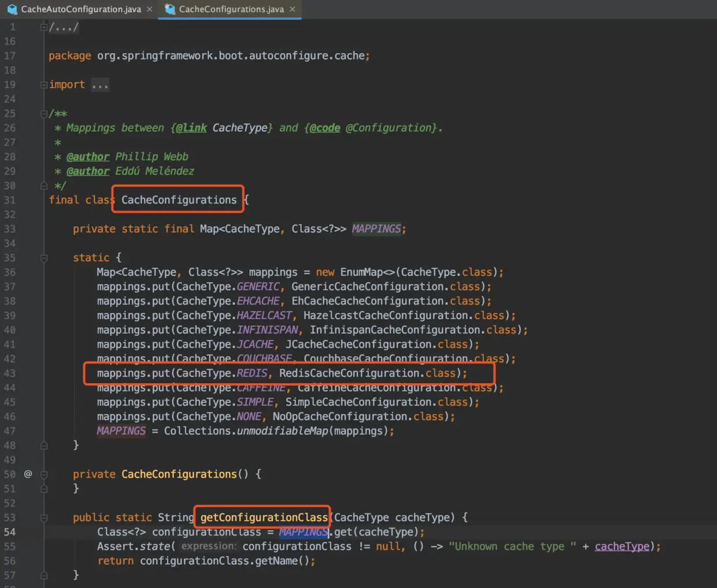Click HazelcastCacheConfiguration.class on line 39
This screenshot has height=588, width=717.
(404, 316)
